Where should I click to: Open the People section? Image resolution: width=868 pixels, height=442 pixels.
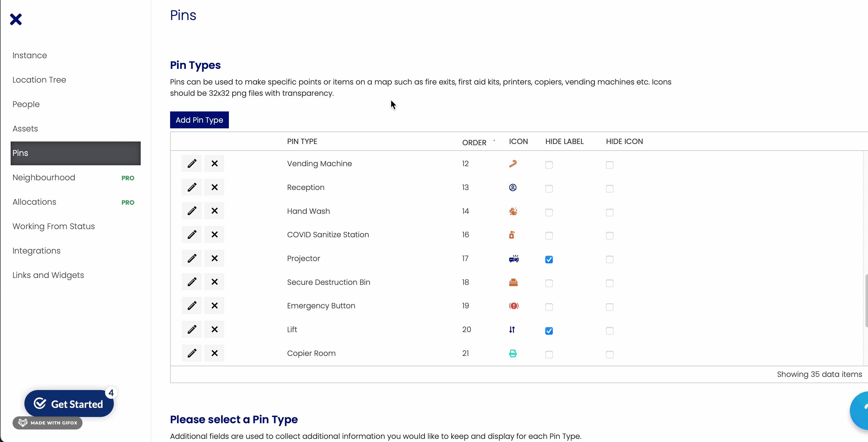26,104
